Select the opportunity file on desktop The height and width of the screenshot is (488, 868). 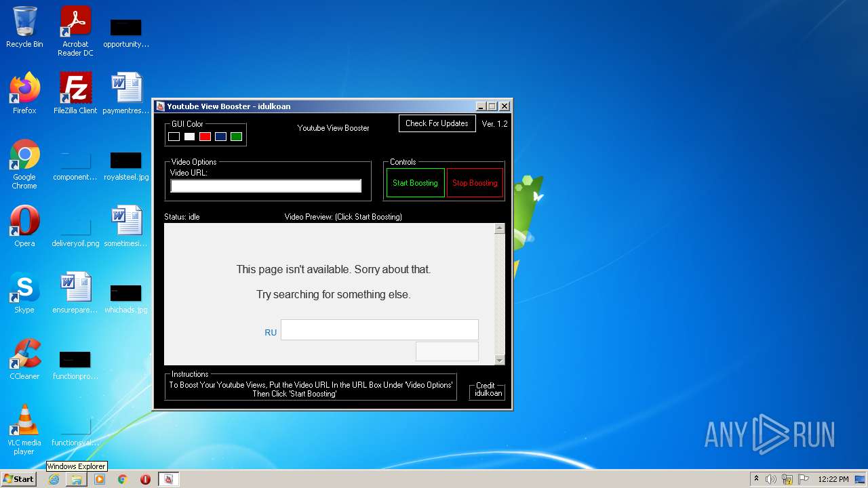(126, 33)
